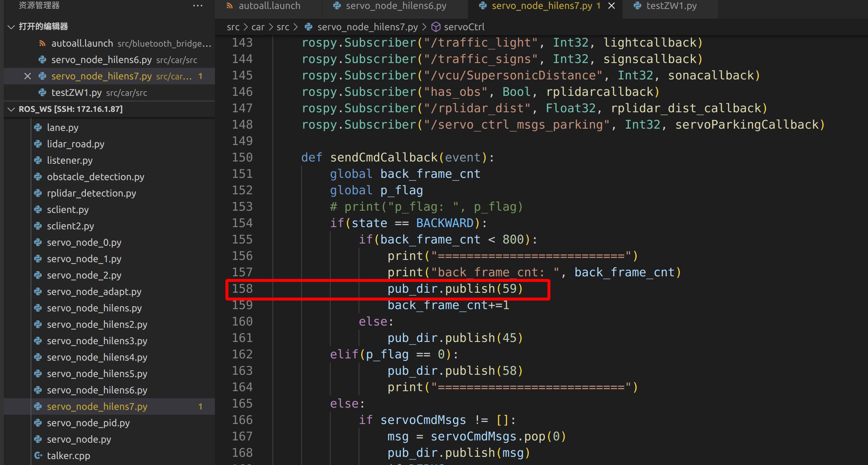This screenshot has width=868, height=465.
Task: Close servo_node_hilens7.py in open editors list
Action: 28,76
